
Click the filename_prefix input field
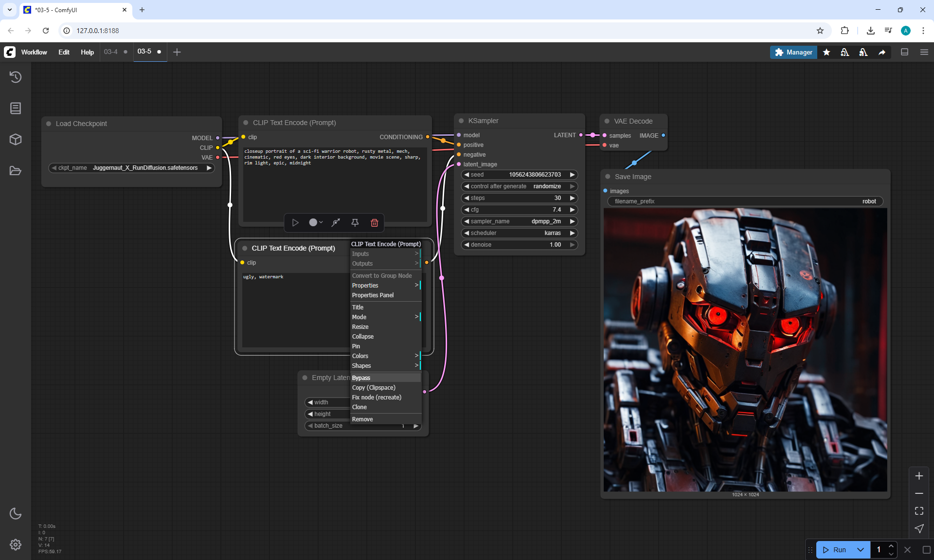coord(745,201)
